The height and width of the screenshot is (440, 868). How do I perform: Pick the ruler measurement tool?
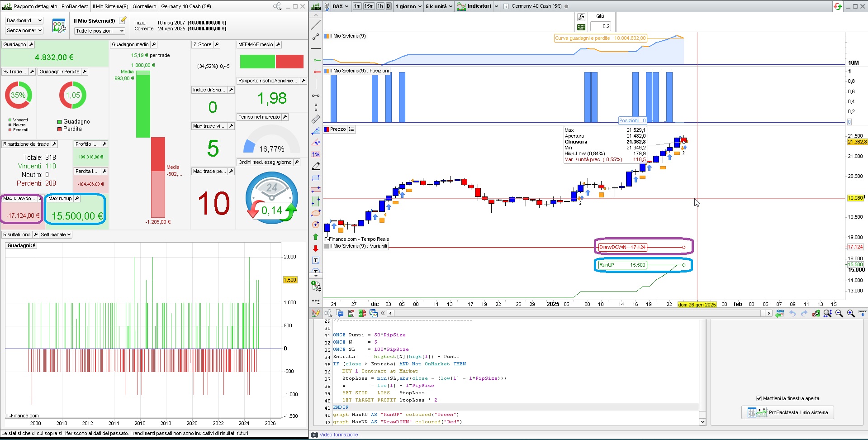click(316, 119)
